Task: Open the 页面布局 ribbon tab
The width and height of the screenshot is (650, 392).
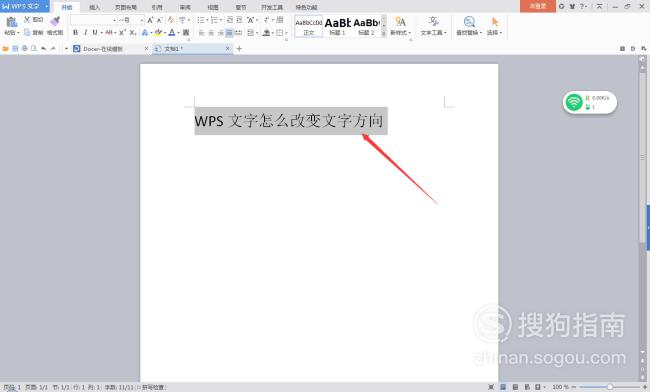Action: (x=126, y=7)
